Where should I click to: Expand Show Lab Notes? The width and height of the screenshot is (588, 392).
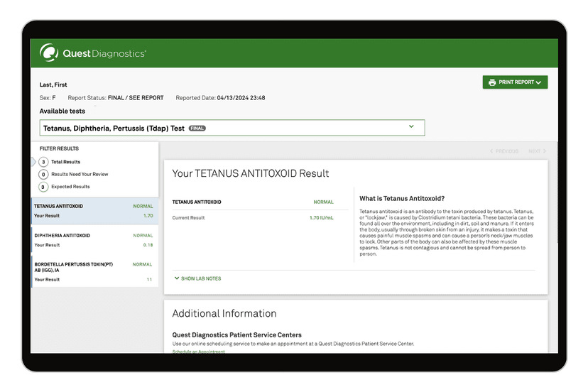tap(200, 278)
